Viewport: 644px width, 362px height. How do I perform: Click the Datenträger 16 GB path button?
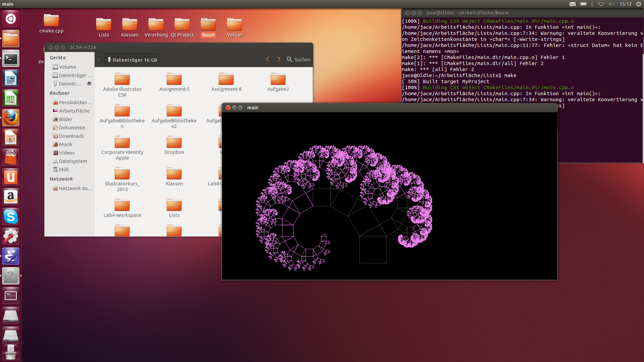pyautogui.click(x=132, y=60)
